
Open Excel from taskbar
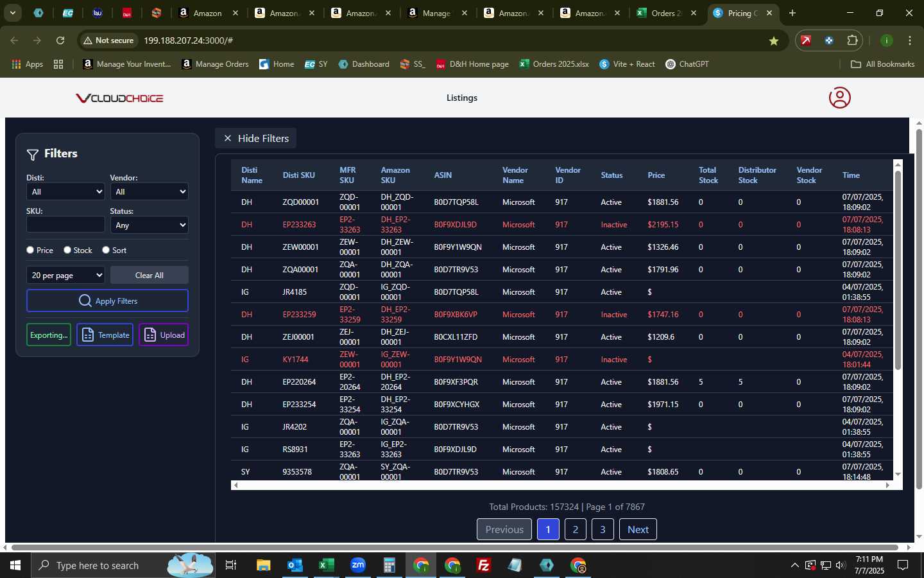tap(326, 565)
